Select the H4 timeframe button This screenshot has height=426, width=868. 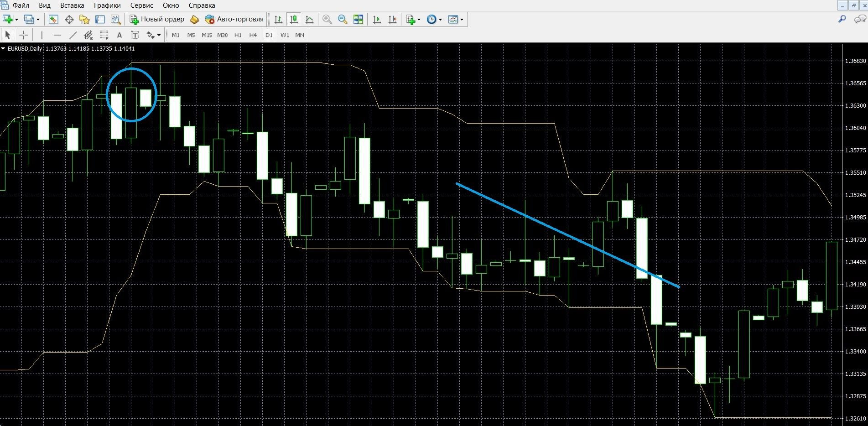point(253,35)
